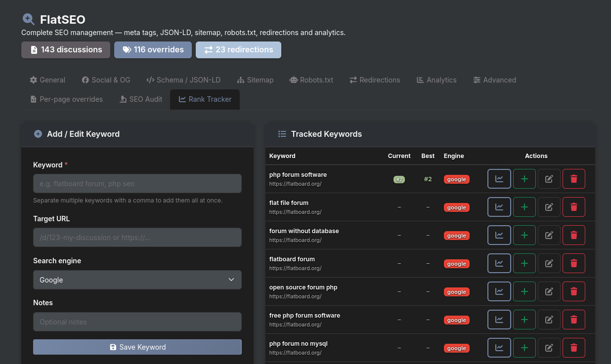Image resolution: width=611 pixels, height=364 pixels.
Task: Click into the Notes text field
Action: 137,322
